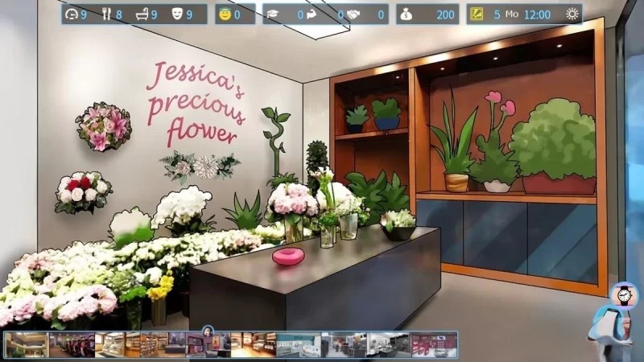Click the yellow calendar notebook icon
This screenshot has width=644, height=362.
tap(476, 14)
